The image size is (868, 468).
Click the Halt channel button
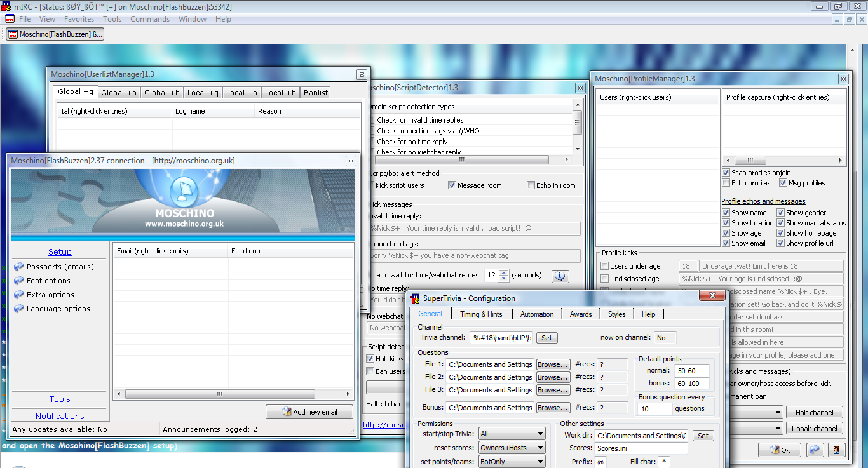[x=815, y=412]
